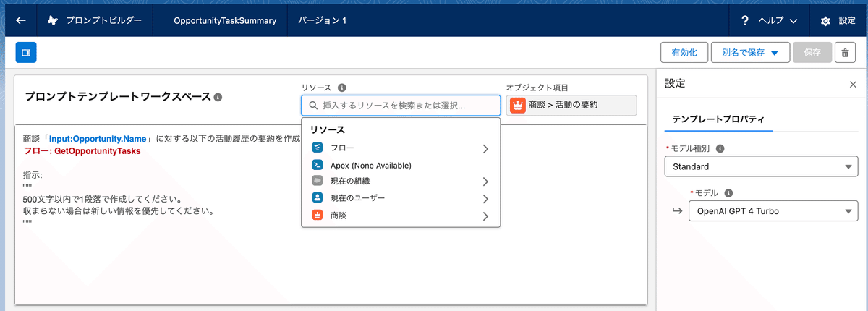Click the Prompt Builder Einstein icon
The height and width of the screenshot is (311, 868).
click(53, 20)
